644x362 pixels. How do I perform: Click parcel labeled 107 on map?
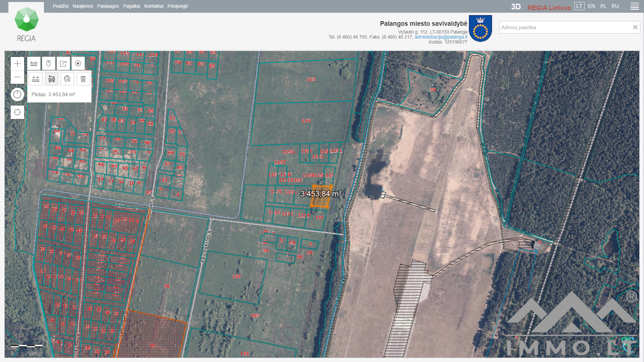point(237,277)
